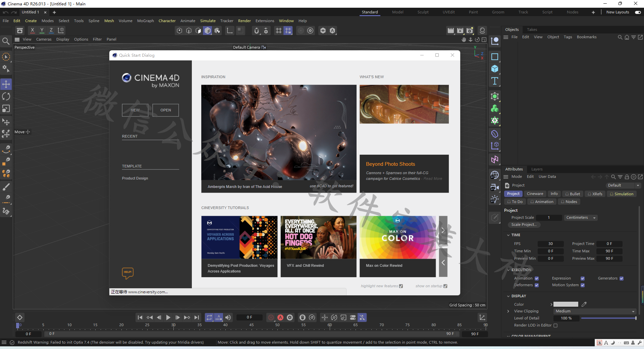Viewport: 644px width, 349px height.
Task: Click the Play Forwards button
Action: [168, 317]
